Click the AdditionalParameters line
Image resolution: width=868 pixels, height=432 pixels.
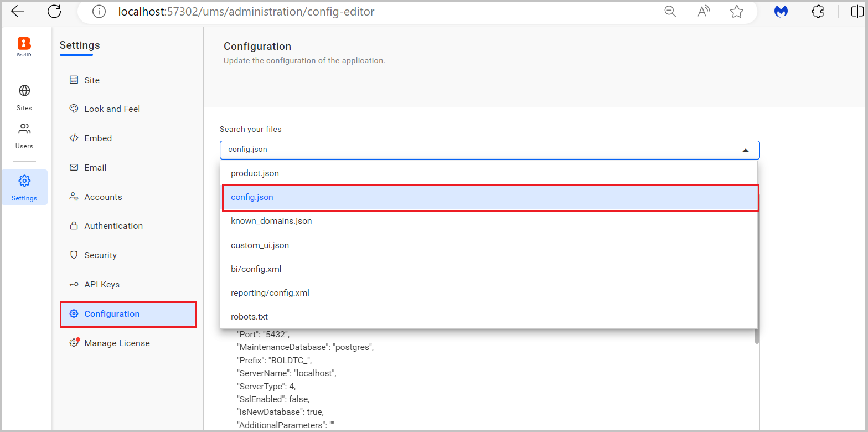[286, 425]
